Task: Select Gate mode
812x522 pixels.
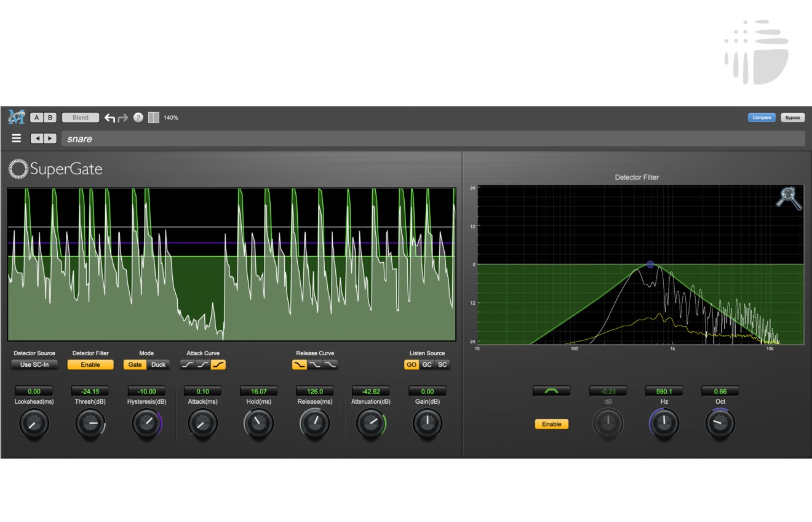Action: pos(135,364)
